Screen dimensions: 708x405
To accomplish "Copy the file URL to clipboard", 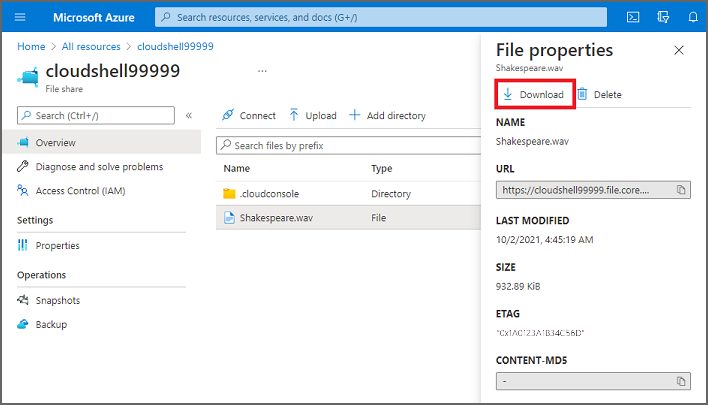I will pyautogui.click(x=681, y=190).
